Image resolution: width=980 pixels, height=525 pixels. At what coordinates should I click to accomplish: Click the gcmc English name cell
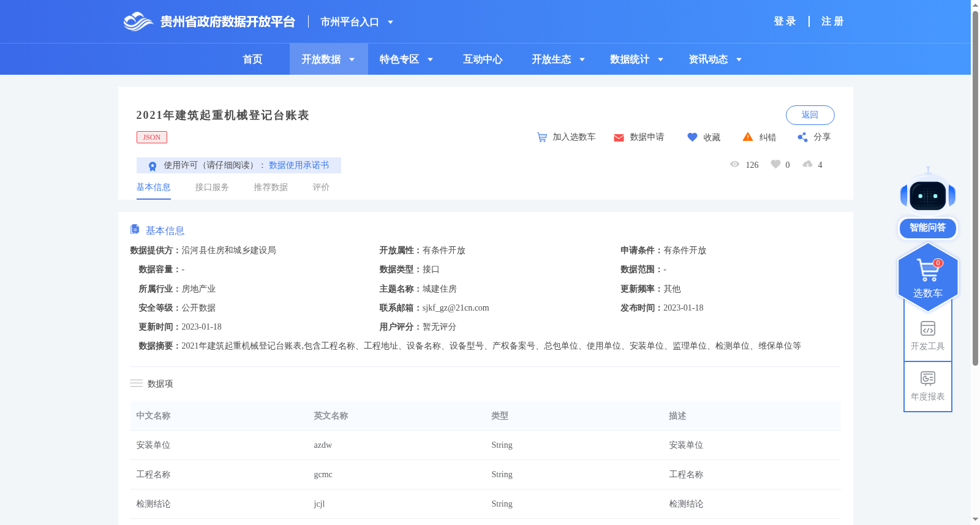(x=323, y=475)
